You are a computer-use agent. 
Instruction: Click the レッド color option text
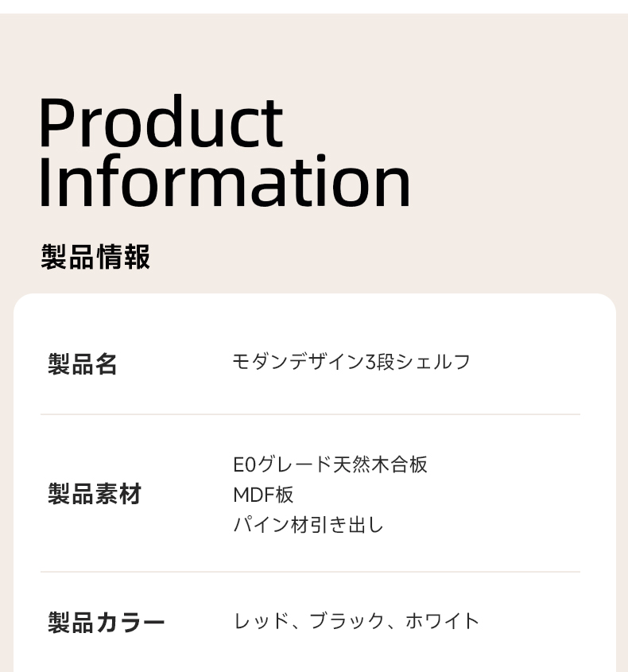[261, 621]
